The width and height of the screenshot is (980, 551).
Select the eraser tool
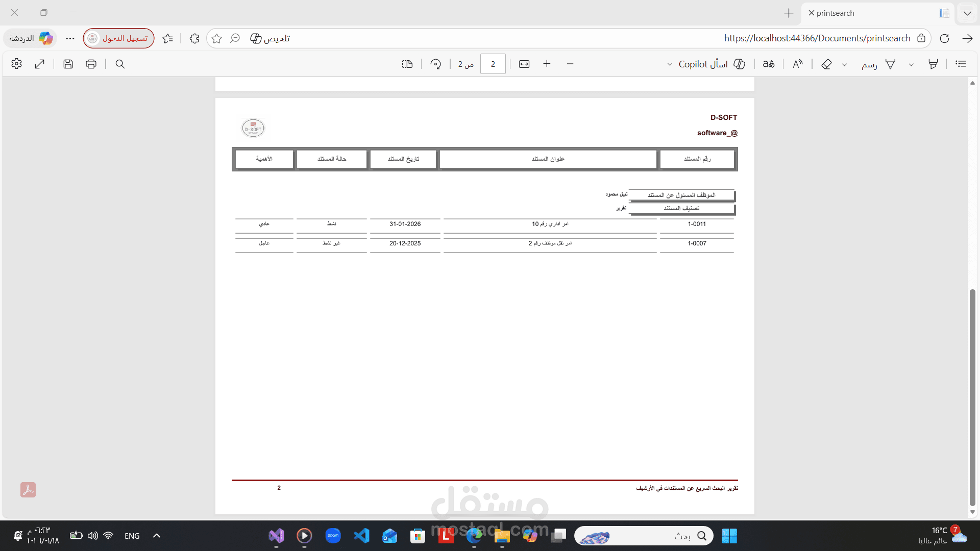(x=826, y=64)
